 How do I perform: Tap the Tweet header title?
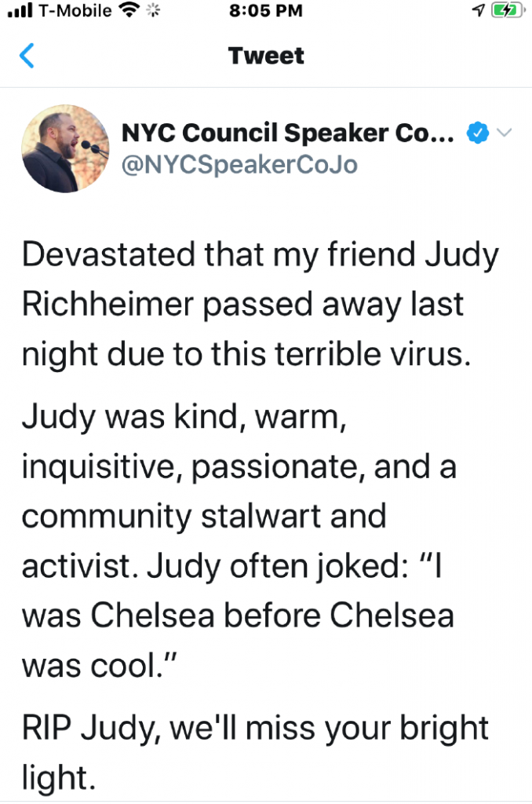tap(266, 57)
